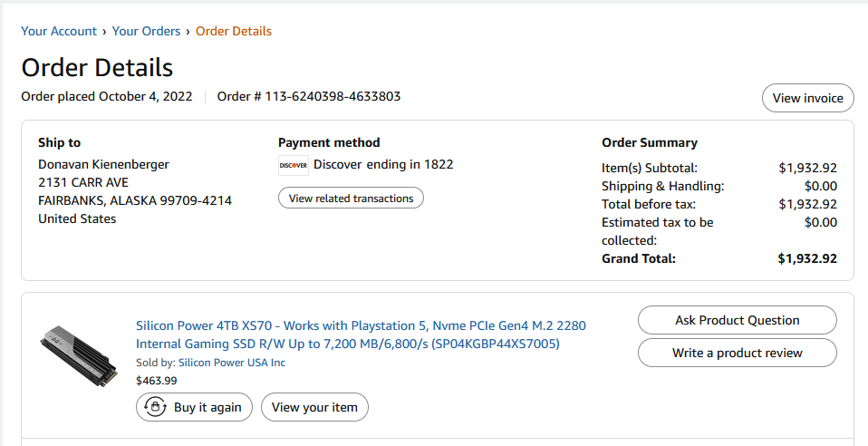Go to Your Account breadcrumb link
The image size is (868, 446).
tap(59, 31)
